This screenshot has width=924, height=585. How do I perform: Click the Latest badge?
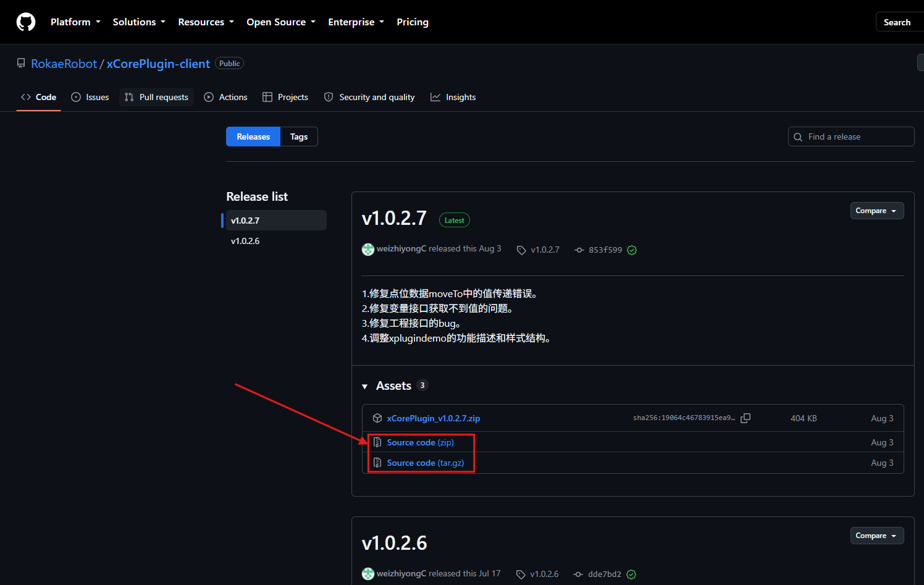coord(455,221)
